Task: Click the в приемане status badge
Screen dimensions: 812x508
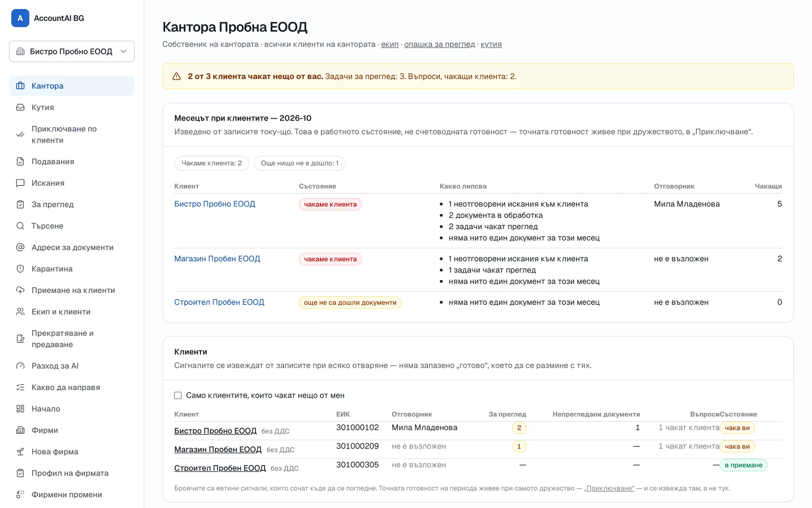Action: tap(743, 465)
